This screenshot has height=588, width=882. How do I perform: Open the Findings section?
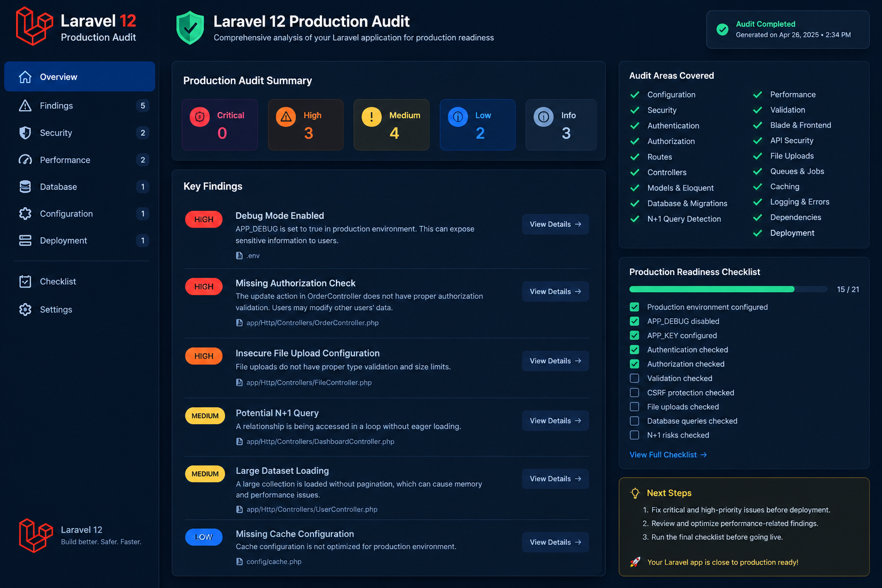[x=80, y=106]
